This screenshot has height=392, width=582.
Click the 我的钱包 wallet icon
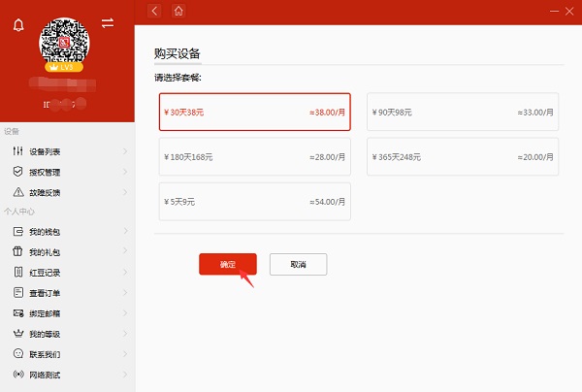[x=18, y=232]
